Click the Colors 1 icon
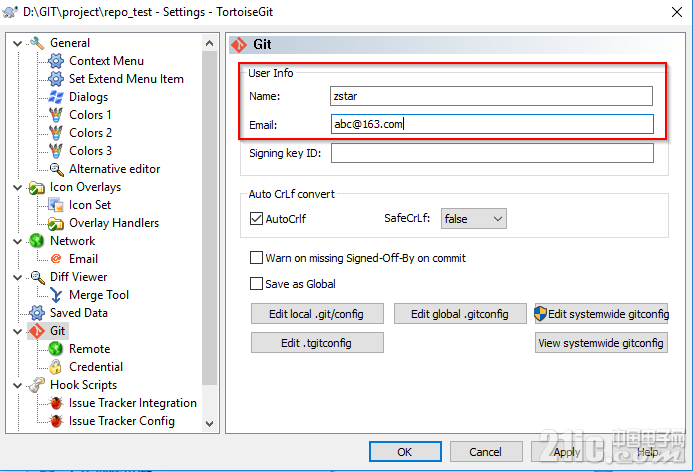This screenshot has width=693, height=472. (56, 115)
